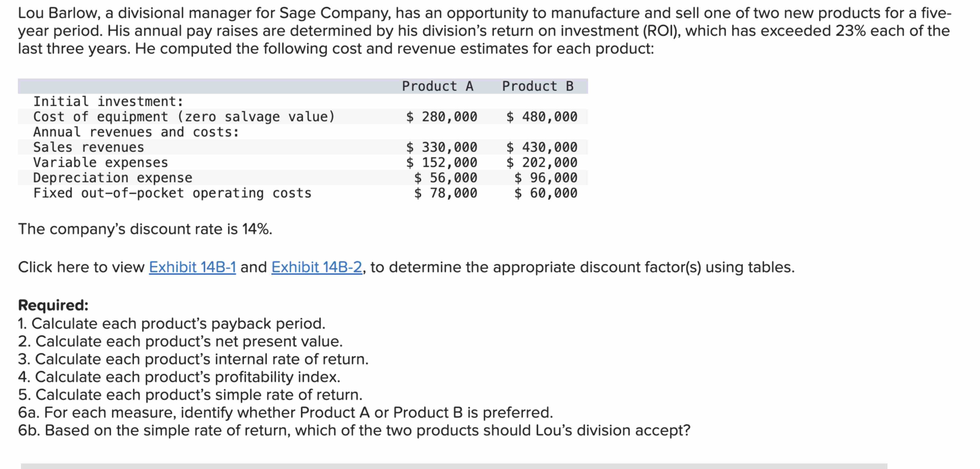Open the Exhibit 14B-1 link
Screen dimensions: 980x469
click(x=192, y=267)
